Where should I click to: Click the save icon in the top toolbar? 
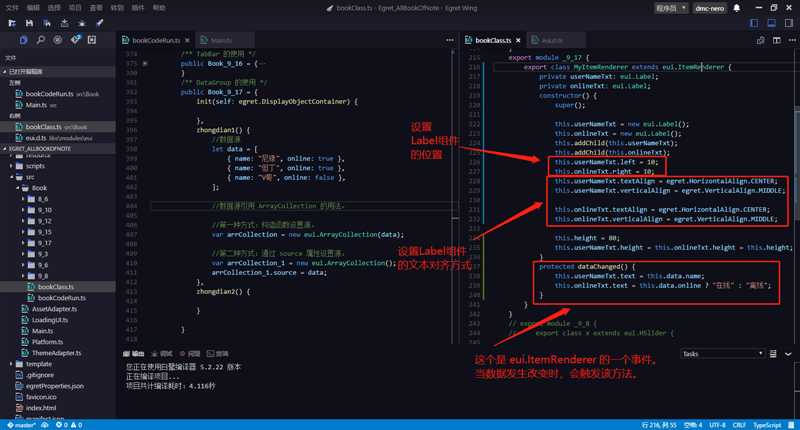29,23
